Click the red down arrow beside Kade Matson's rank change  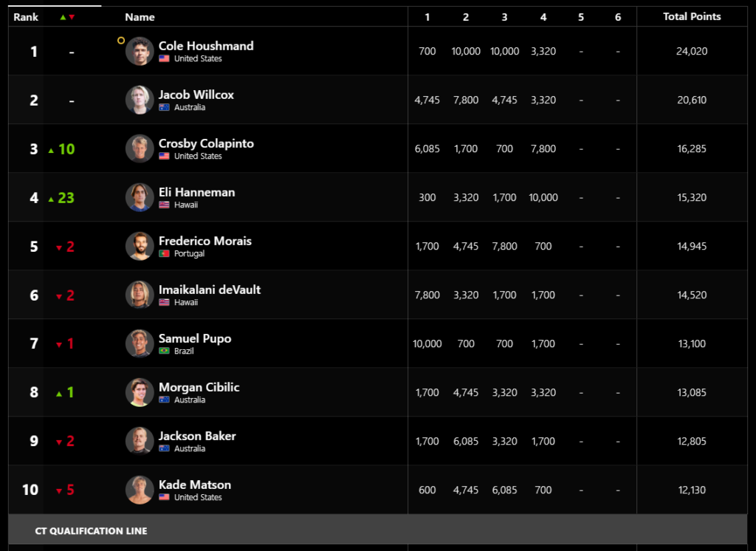coord(59,491)
